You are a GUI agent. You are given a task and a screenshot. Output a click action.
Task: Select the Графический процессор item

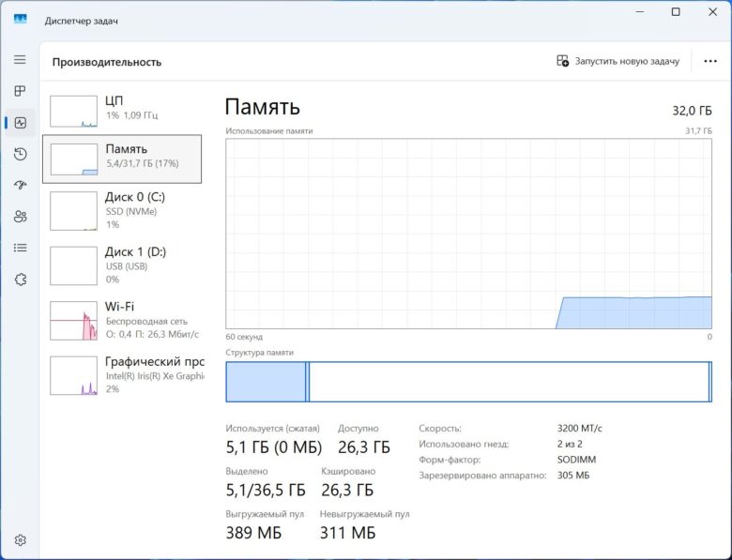click(x=122, y=375)
